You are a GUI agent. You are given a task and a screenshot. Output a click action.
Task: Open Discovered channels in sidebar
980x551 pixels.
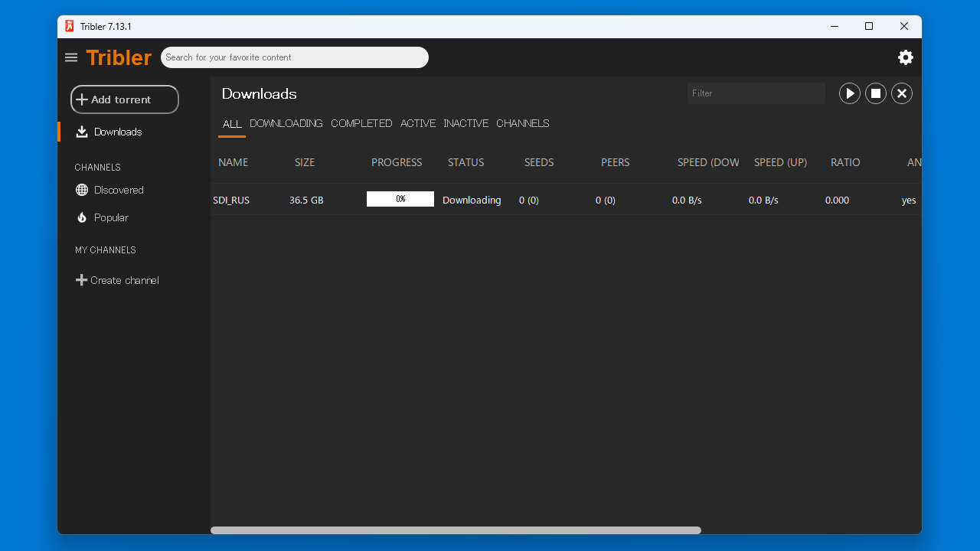[119, 190]
